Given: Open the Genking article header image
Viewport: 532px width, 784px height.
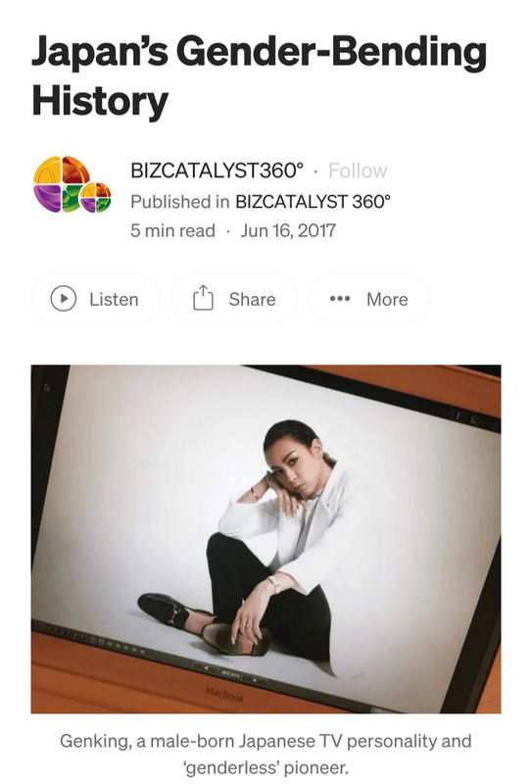Looking at the screenshot, I should click(266, 539).
